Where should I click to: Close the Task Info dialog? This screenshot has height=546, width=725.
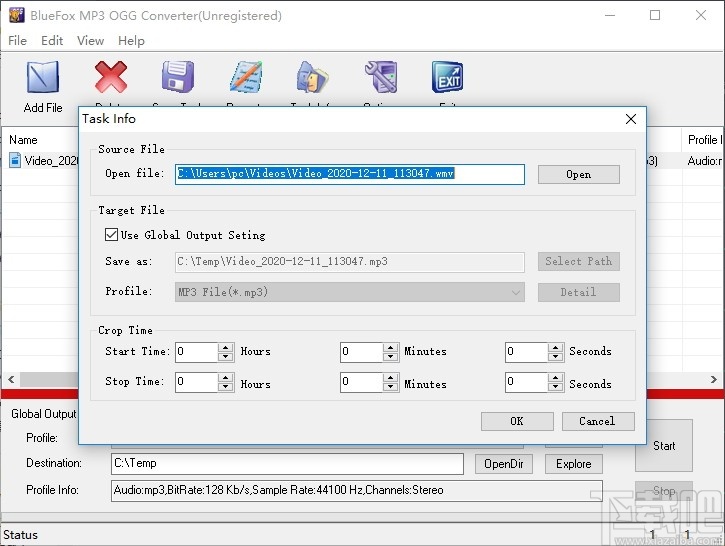[631, 119]
